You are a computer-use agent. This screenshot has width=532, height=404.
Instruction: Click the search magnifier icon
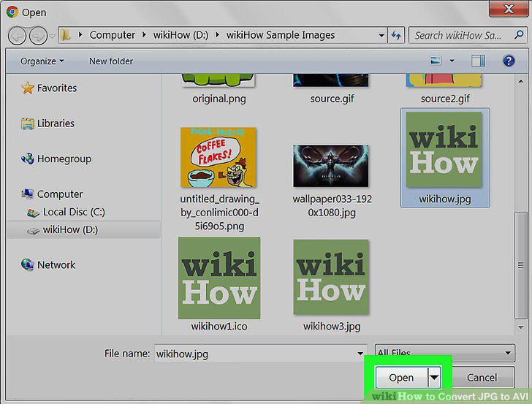(x=519, y=34)
